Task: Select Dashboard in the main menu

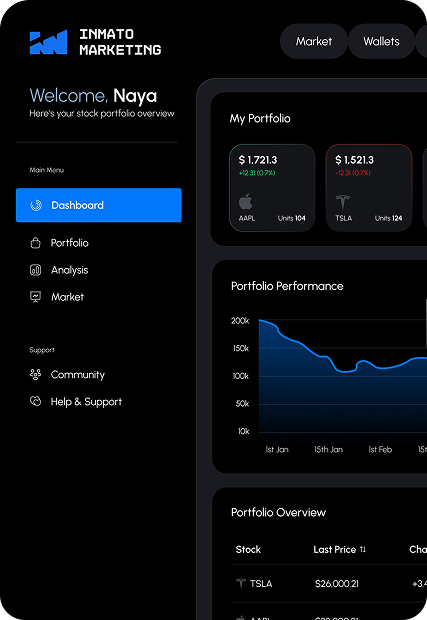Action: [99, 205]
